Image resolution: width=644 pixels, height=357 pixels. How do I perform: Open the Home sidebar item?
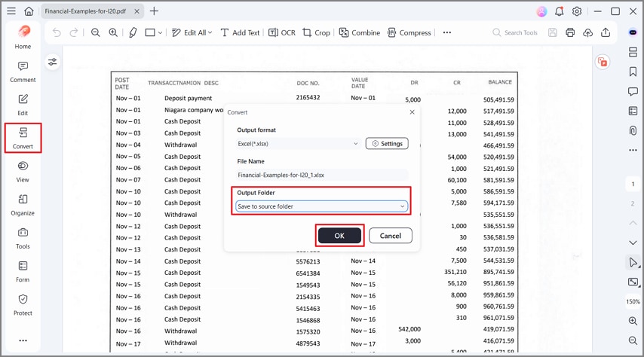coord(23,36)
